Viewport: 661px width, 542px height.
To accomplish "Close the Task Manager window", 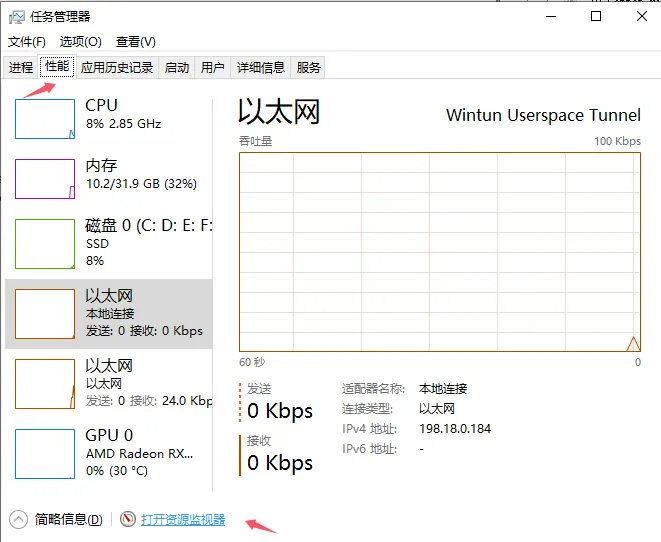I will [x=642, y=16].
